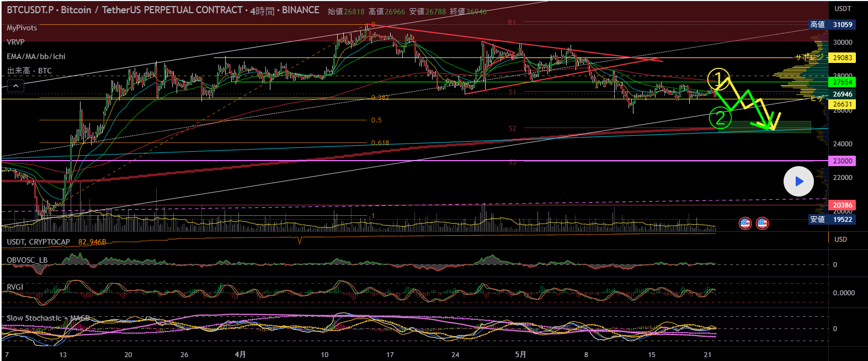The width and height of the screenshot is (868, 361).
Task: Select the circled number 2 annotation
Action: [x=720, y=118]
